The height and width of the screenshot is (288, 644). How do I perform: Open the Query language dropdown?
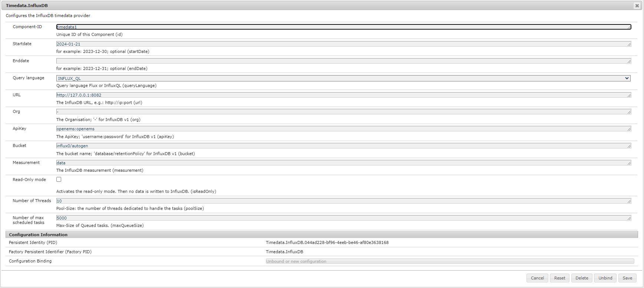tap(343, 78)
